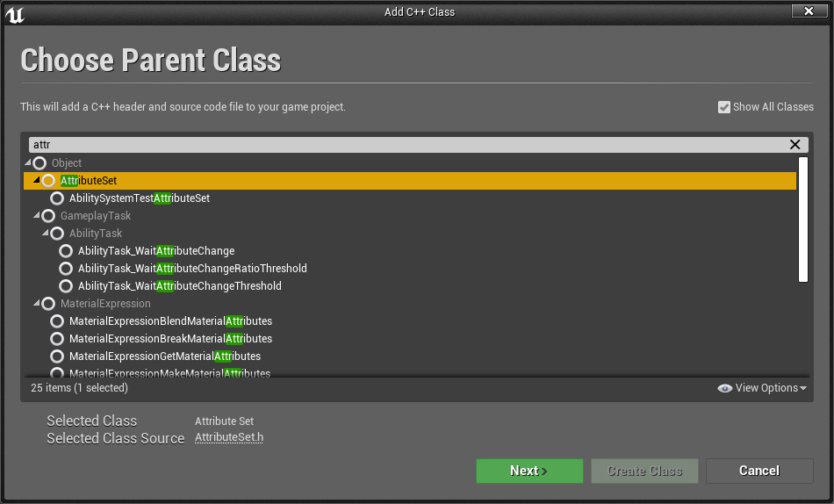Select MaterialExpressionBreakMaterialAttributes in the list
Viewport: 834px width, 504px height.
coord(170,338)
